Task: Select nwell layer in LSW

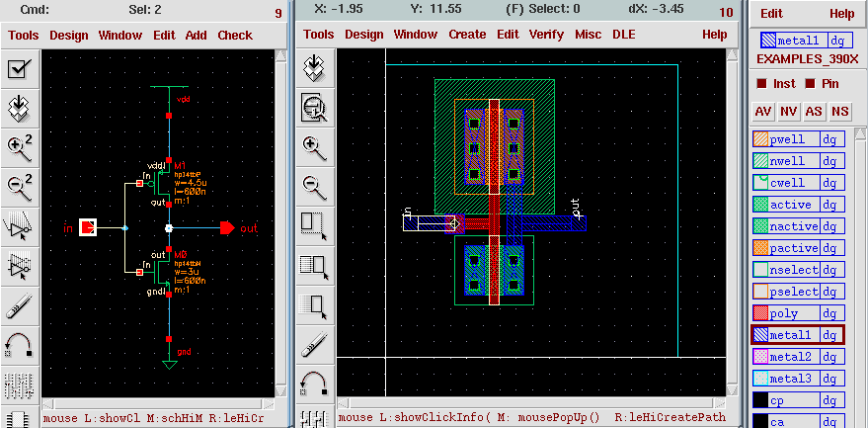Action: [x=798, y=161]
